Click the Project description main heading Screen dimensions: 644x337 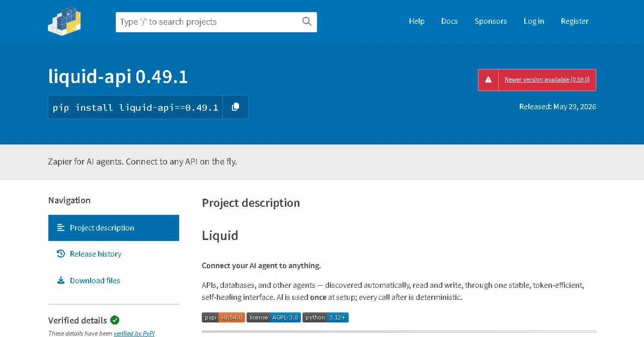pos(251,203)
